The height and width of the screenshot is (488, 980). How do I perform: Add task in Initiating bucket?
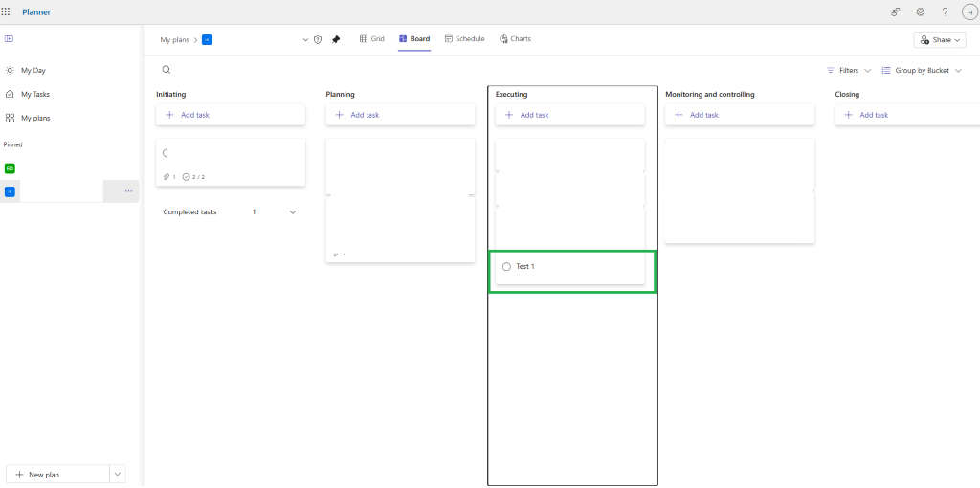pos(231,115)
